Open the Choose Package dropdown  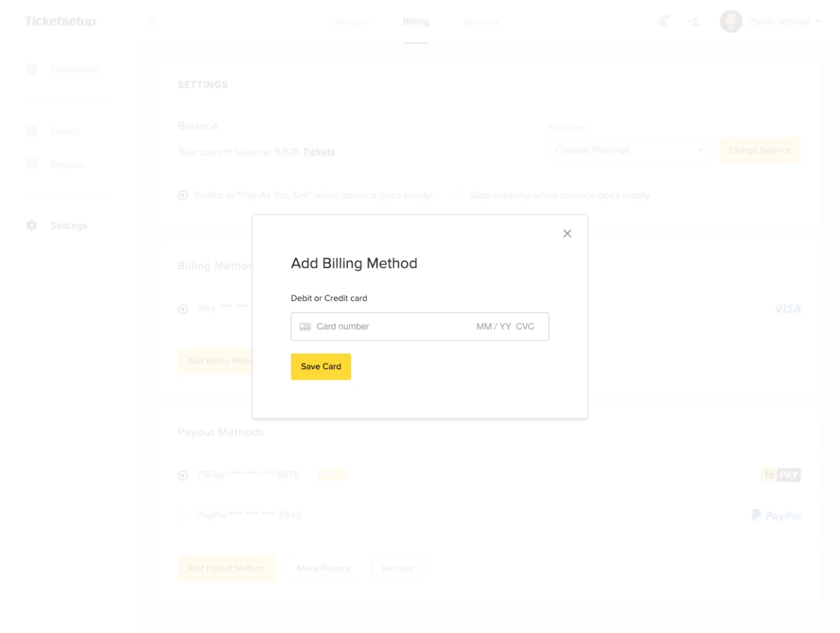click(x=629, y=150)
